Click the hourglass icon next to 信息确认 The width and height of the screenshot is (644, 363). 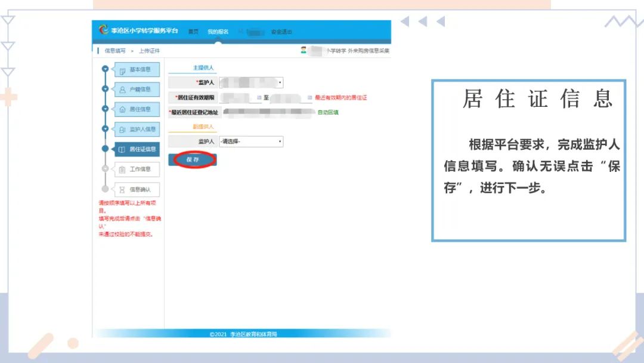[122, 187]
